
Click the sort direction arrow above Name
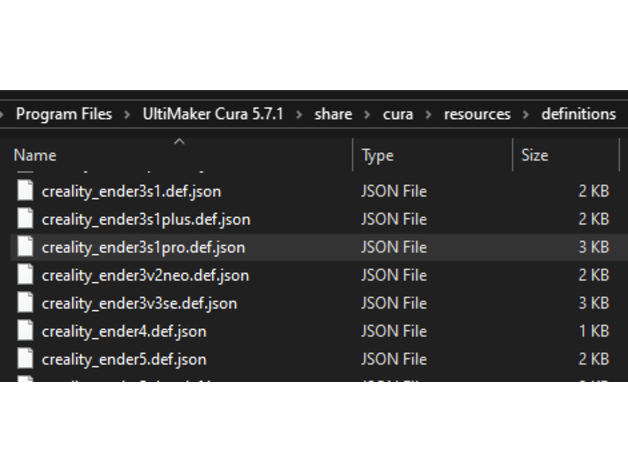[180, 141]
